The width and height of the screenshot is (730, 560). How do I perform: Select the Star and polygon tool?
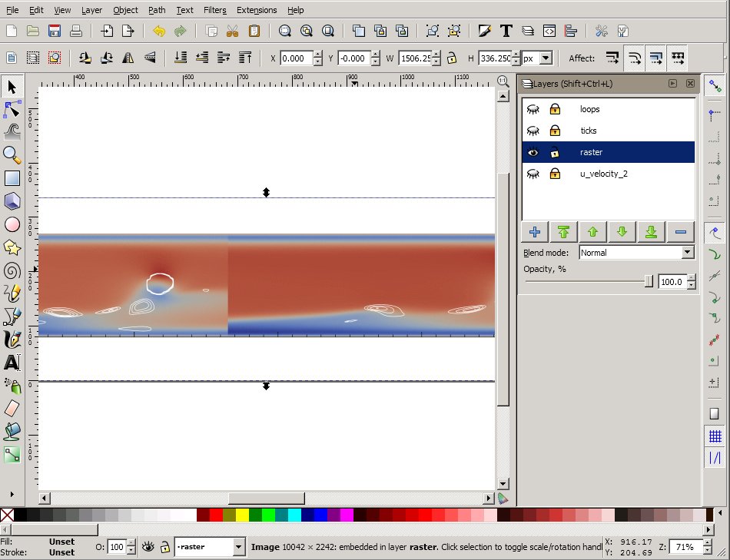pos(12,247)
